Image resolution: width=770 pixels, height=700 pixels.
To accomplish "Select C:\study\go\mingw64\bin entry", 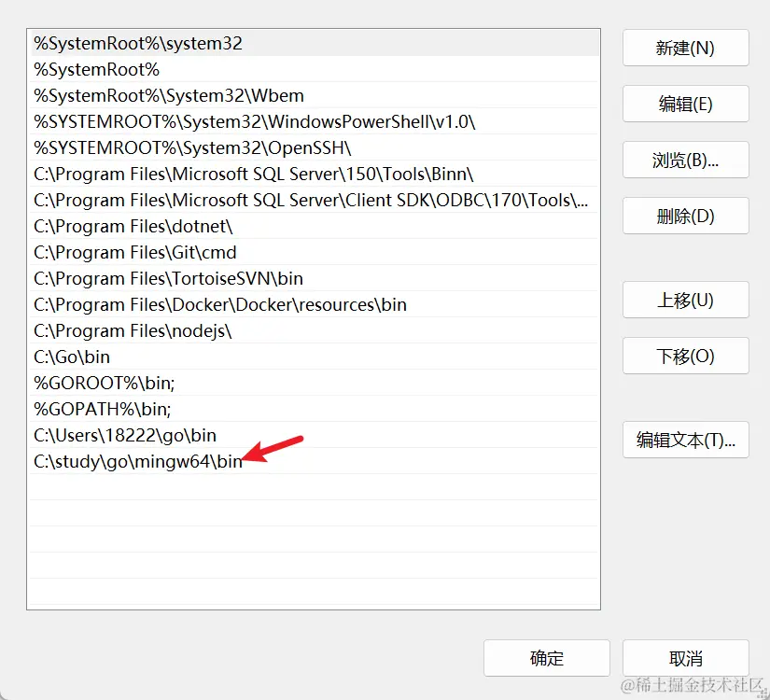I will click(x=315, y=461).
